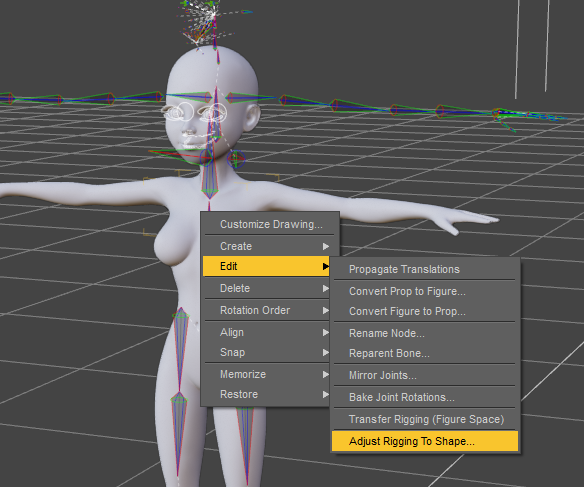Screen dimensions: 584x487
Task: Select Bake Joint Rotations
Action: (425, 397)
